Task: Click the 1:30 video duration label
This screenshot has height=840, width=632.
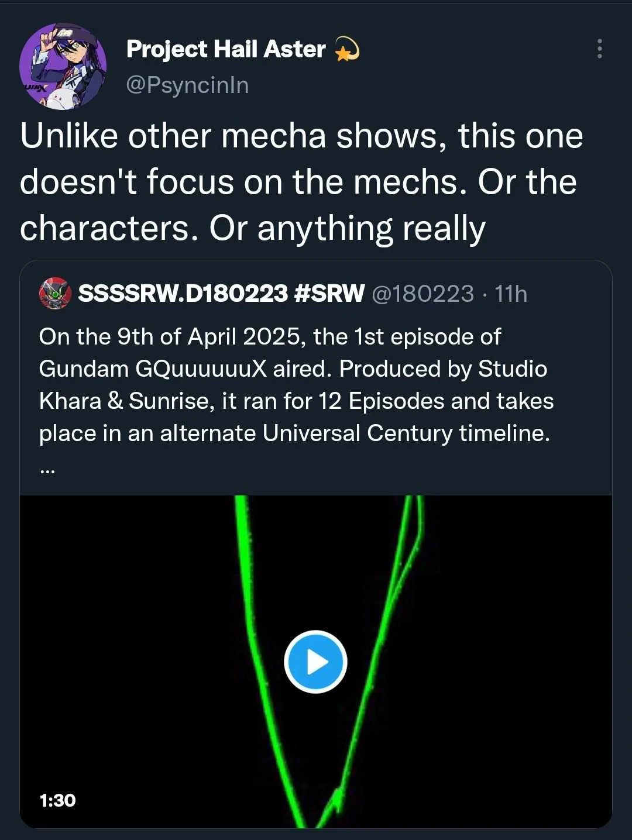Action: coord(58,800)
